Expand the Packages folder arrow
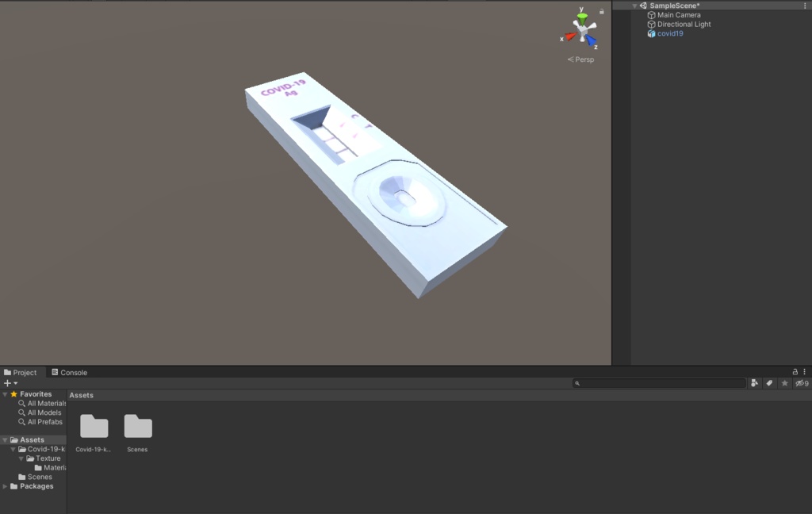This screenshot has height=514, width=812. pyautogui.click(x=6, y=486)
